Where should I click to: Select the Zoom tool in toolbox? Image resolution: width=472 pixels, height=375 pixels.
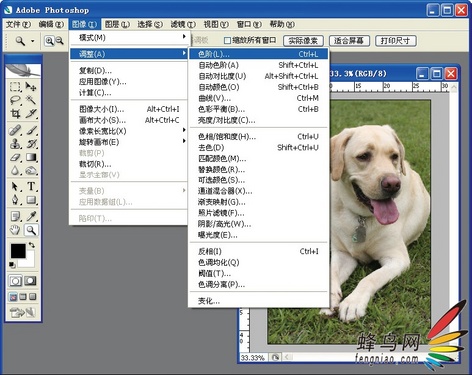(31, 230)
